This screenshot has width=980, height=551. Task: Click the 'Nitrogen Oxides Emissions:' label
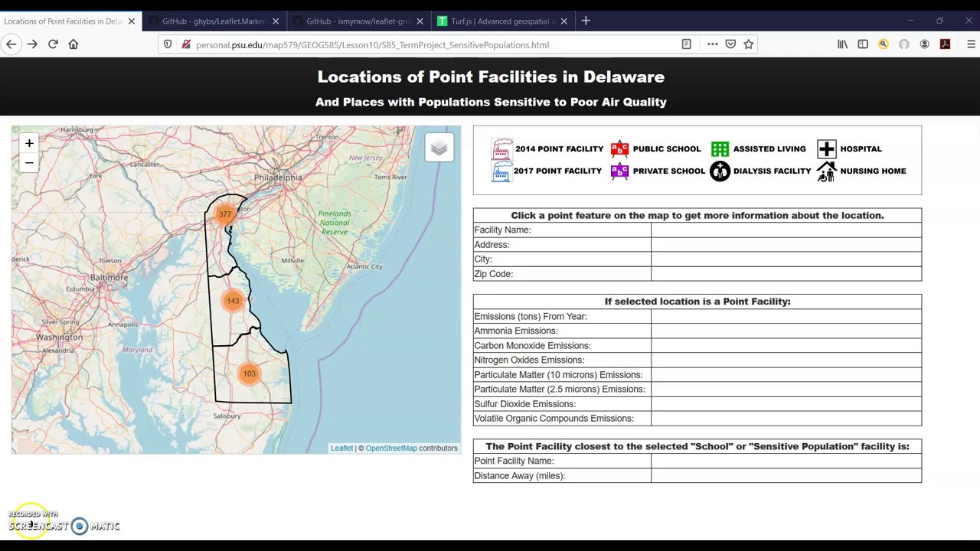pos(529,360)
